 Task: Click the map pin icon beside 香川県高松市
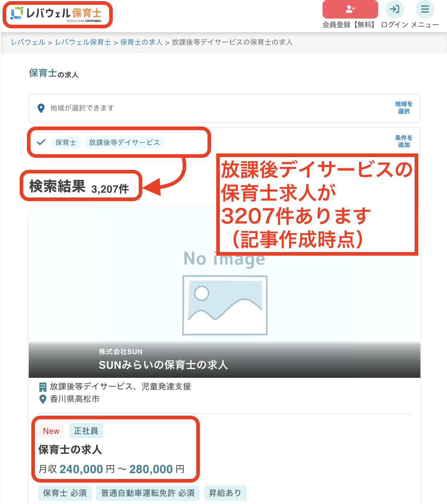click(43, 399)
